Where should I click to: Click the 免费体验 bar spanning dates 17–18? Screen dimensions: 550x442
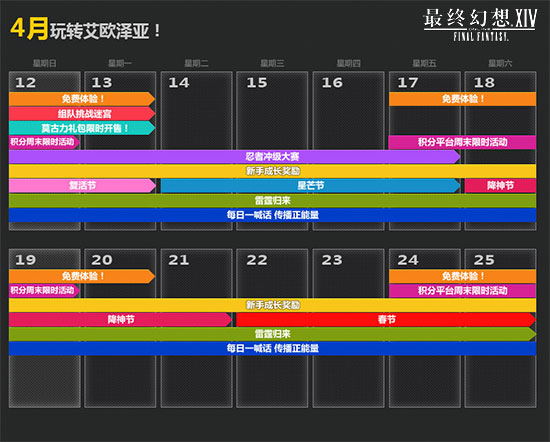[462, 99]
